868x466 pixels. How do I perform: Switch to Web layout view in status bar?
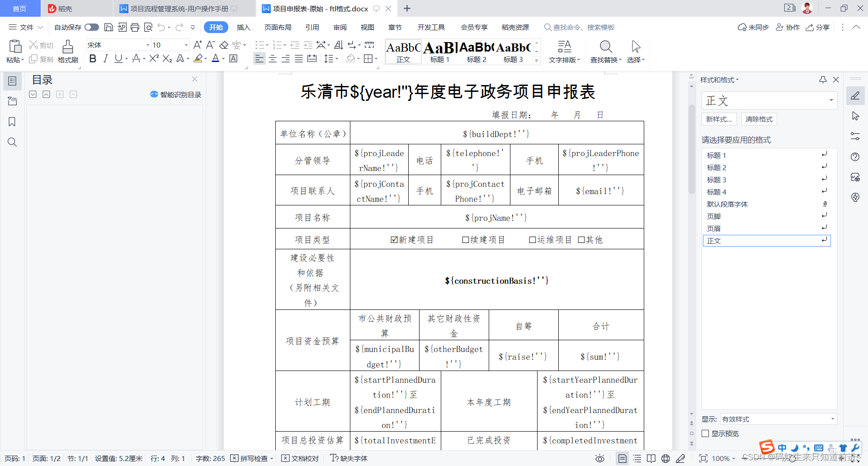coord(665,458)
